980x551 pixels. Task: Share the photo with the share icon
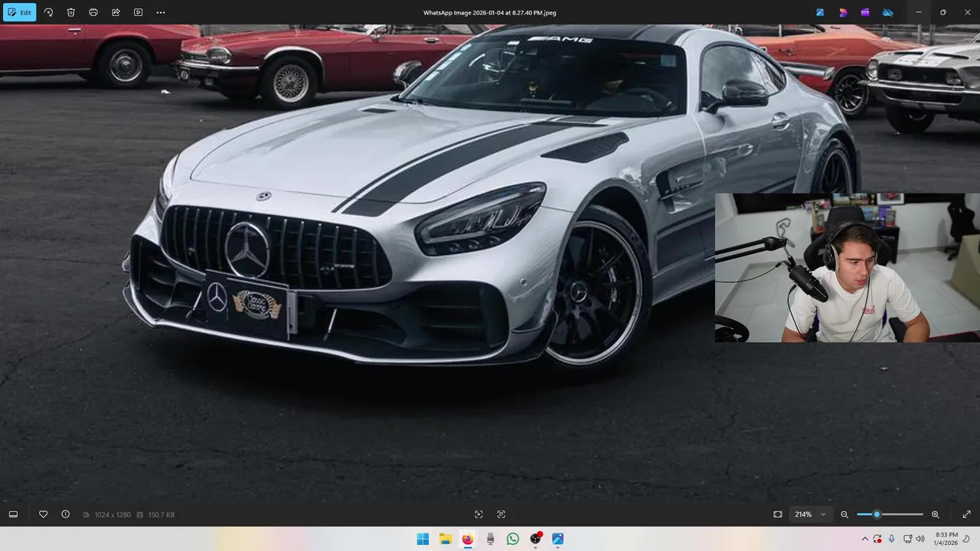[x=116, y=12]
